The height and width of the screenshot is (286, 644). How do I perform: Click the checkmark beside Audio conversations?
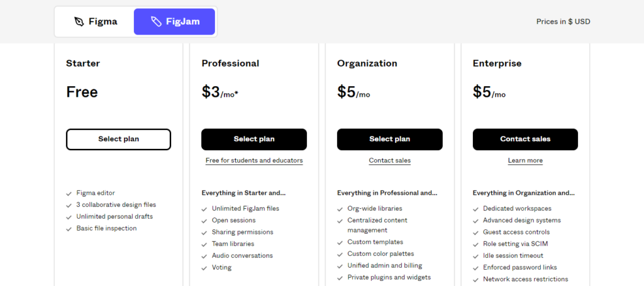[x=204, y=256]
